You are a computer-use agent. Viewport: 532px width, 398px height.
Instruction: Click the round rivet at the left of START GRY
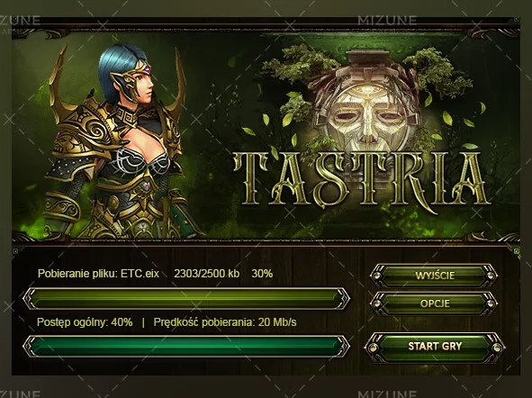click(374, 348)
